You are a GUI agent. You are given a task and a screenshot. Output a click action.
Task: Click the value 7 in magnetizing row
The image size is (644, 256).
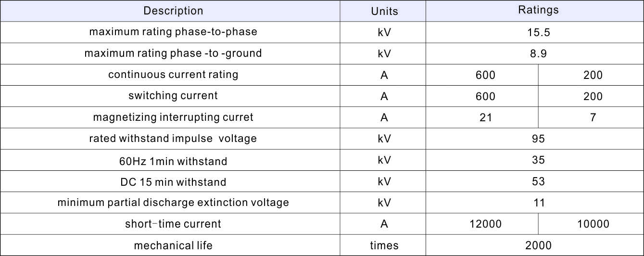pos(593,117)
